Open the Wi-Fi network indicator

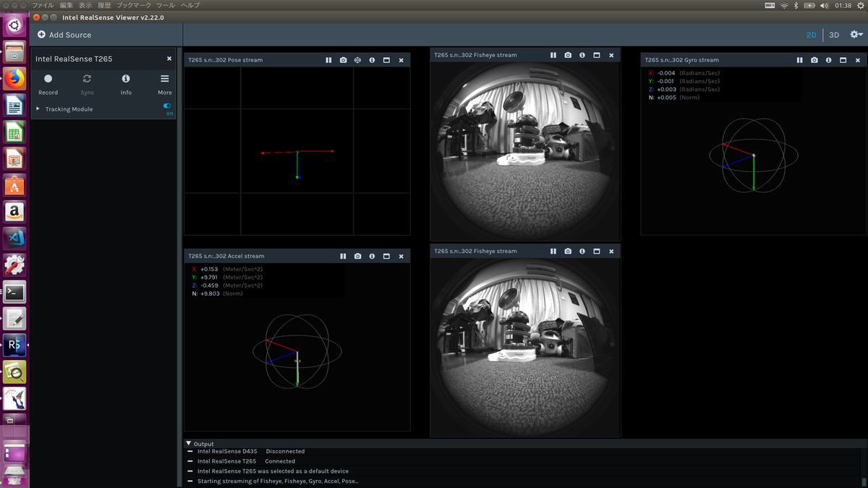pyautogui.click(x=784, y=5)
